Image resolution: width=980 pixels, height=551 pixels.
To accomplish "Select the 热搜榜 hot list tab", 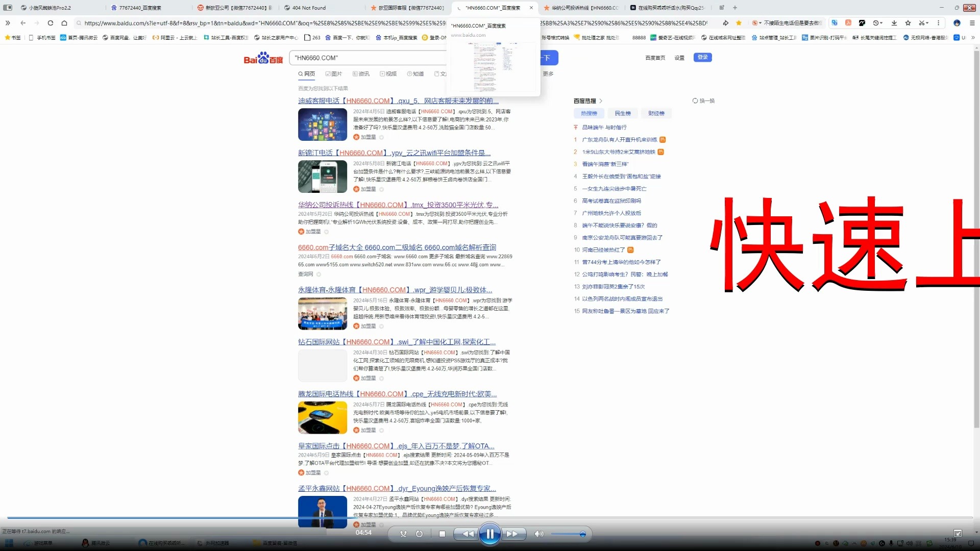I will click(589, 113).
